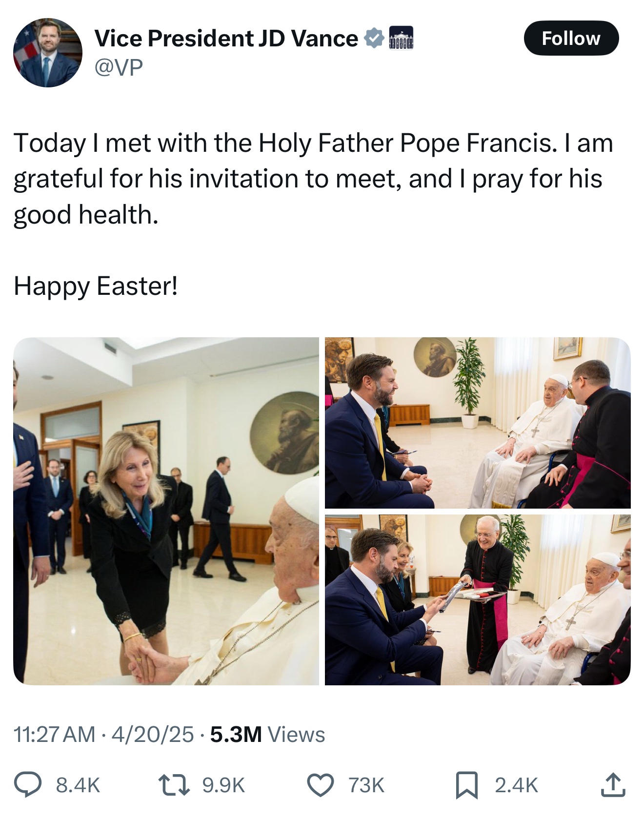
Task: Click the 9.9K reposts count
Action: coord(223,785)
